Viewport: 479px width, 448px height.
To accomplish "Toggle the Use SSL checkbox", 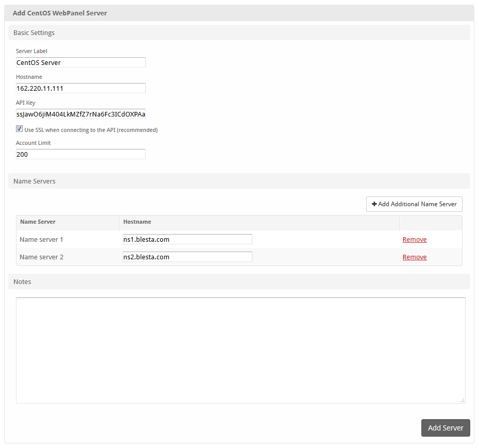I will 20,129.
